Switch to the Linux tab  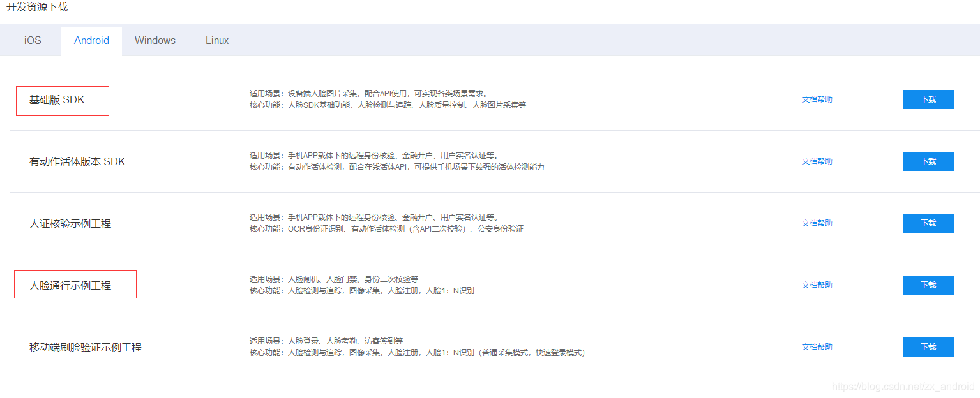pos(217,40)
